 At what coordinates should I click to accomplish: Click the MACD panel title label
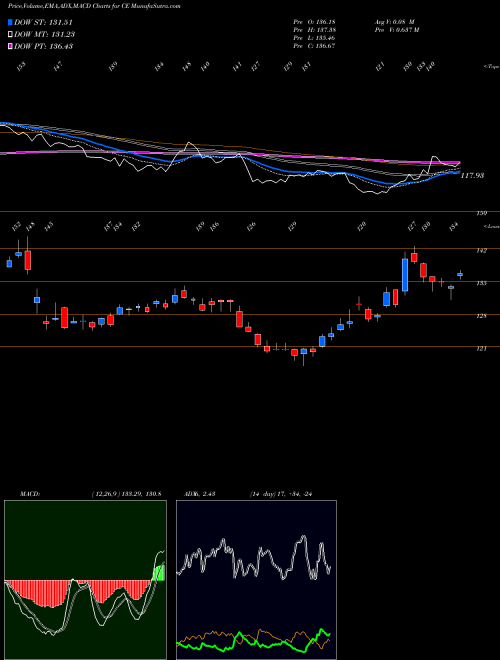click(30, 494)
